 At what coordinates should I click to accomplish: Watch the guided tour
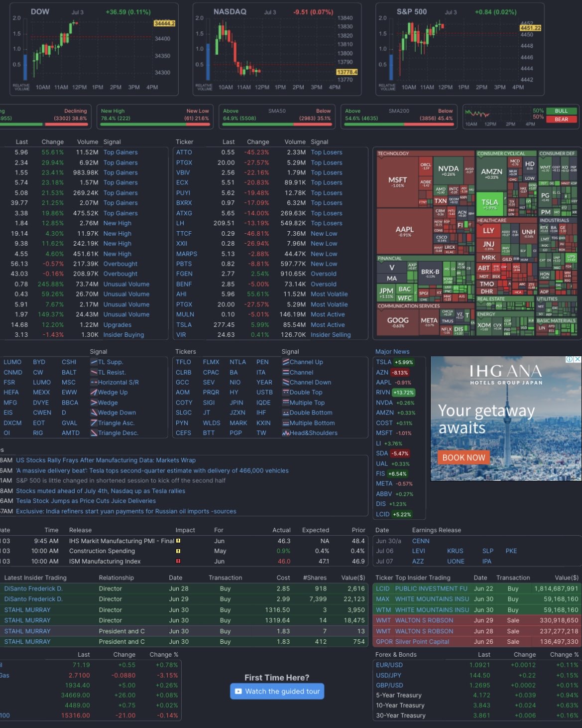coord(277,691)
